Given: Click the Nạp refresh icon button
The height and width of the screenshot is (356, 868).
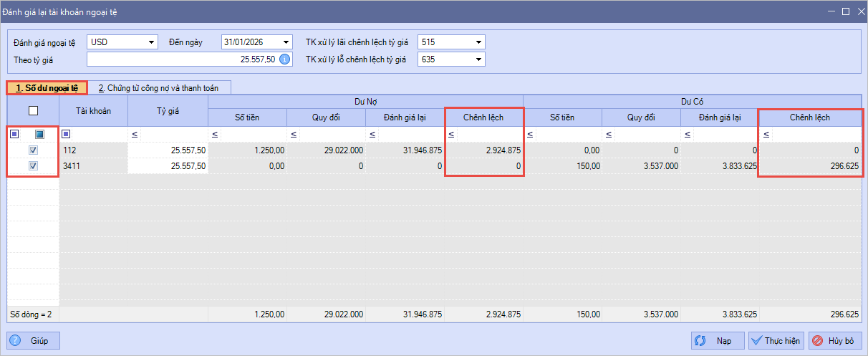Looking at the screenshot, I should click(x=701, y=340).
